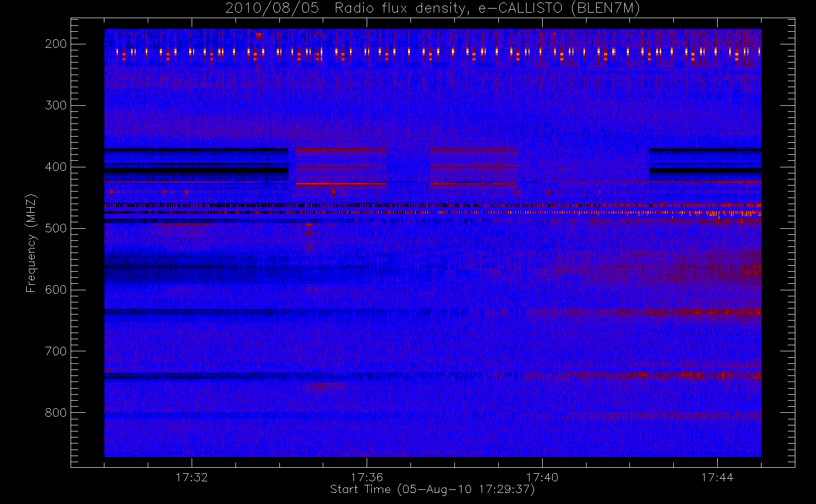Click the 'Start Time (05-Aug-10 17:29:37)' label
This screenshot has width=816, height=504.
[x=432, y=489]
